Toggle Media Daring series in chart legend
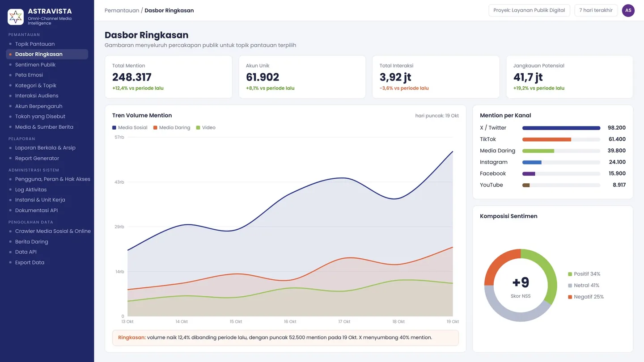The width and height of the screenshot is (644, 362). [x=172, y=128]
